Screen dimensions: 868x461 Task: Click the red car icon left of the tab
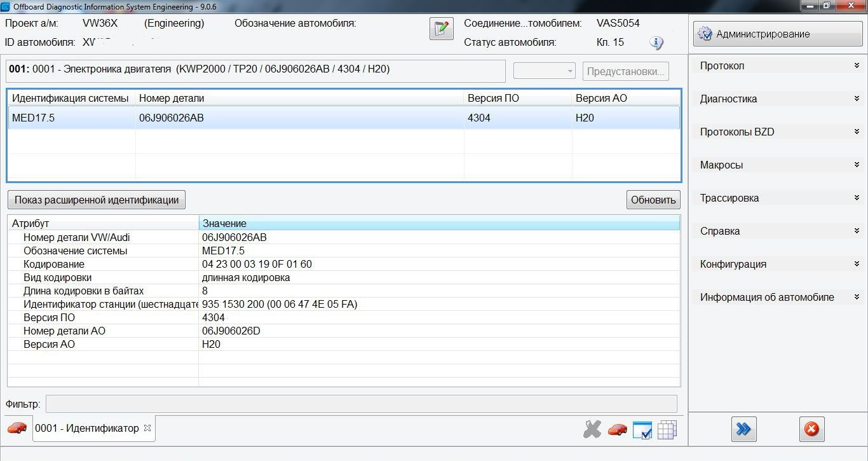click(x=17, y=428)
